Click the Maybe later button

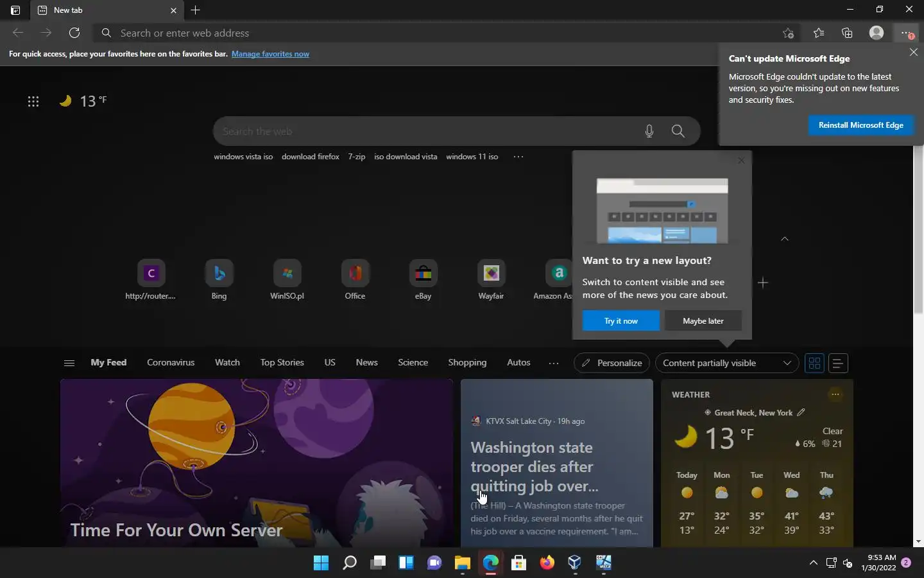(703, 320)
